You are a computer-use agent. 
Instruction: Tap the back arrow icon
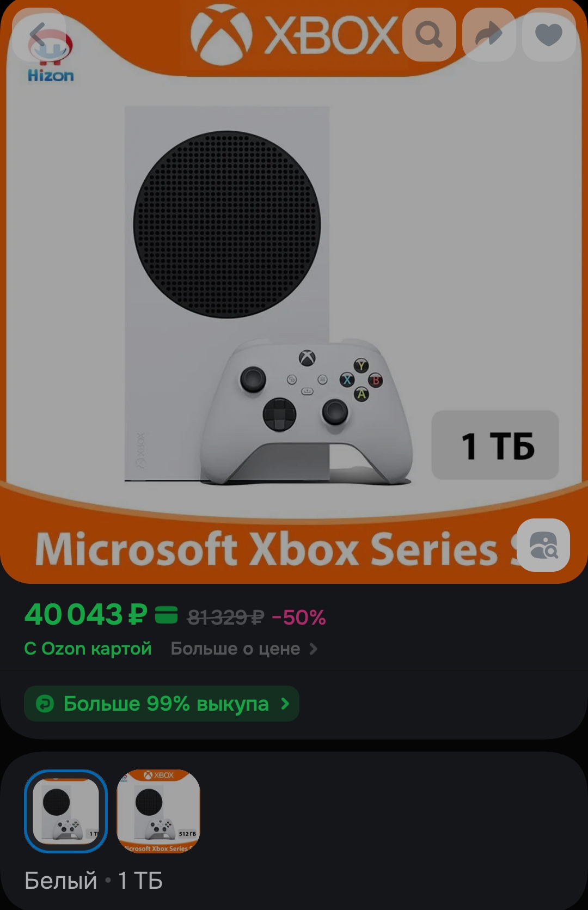tap(39, 35)
